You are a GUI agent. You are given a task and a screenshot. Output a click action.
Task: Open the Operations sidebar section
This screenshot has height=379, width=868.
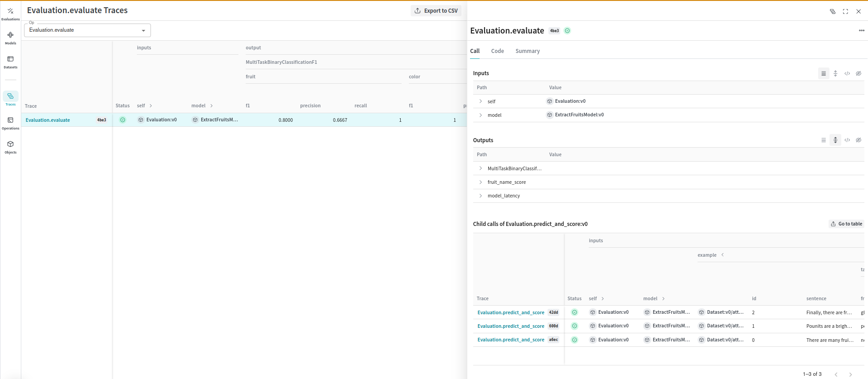pos(10,123)
